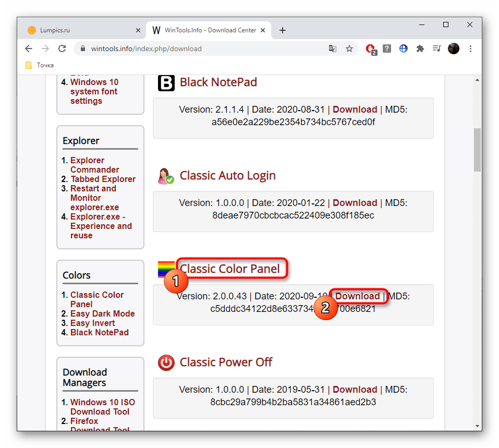Click the address bar URL field

[198, 49]
